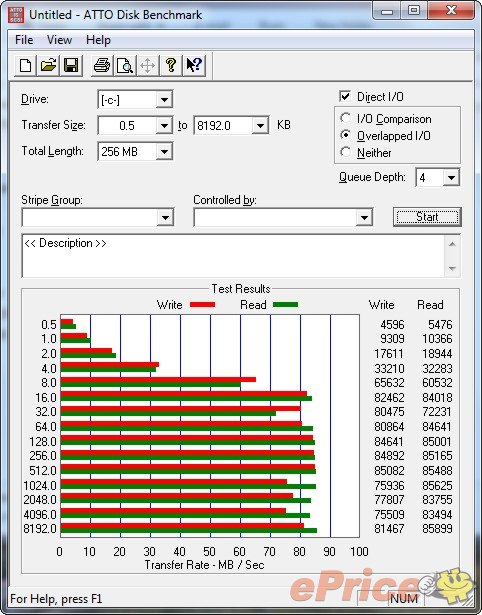Click read value 85899

[437, 529]
